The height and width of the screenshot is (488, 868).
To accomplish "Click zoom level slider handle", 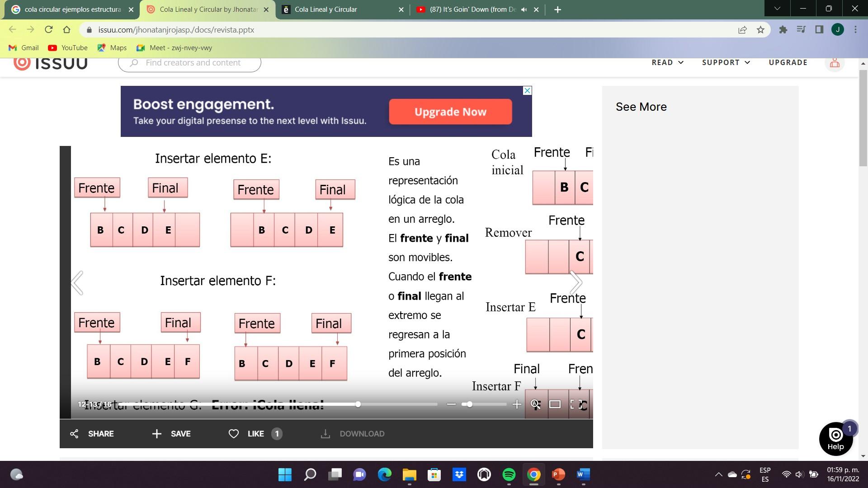I will [x=470, y=404].
